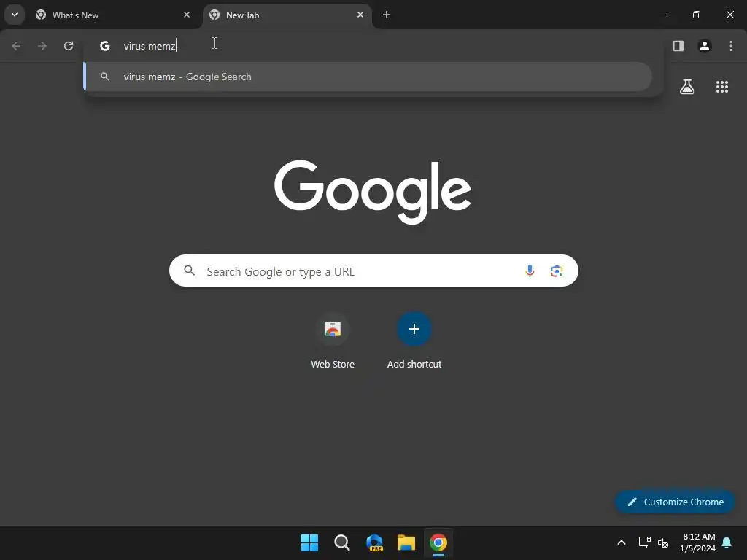The width and height of the screenshot is (747, 560).
Task: Select the New Tab tab
Action: click(286, 15)
